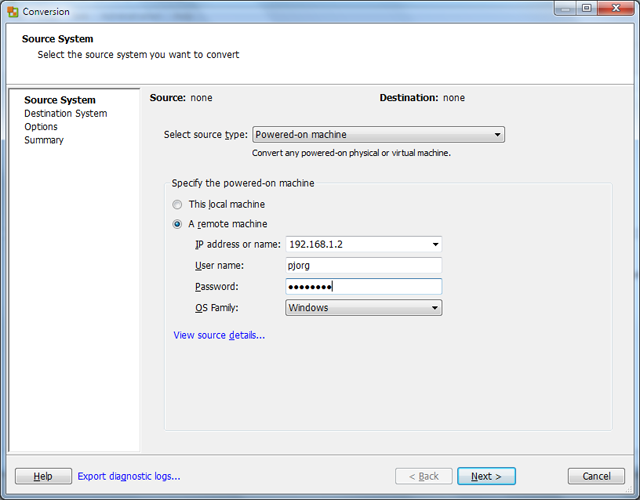Click into the Password field
The height and width of the screenshot is (500, 640).
(x=363, y=286)
